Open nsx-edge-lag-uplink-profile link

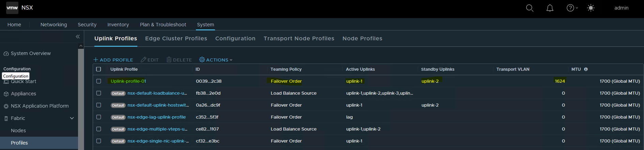157,117
